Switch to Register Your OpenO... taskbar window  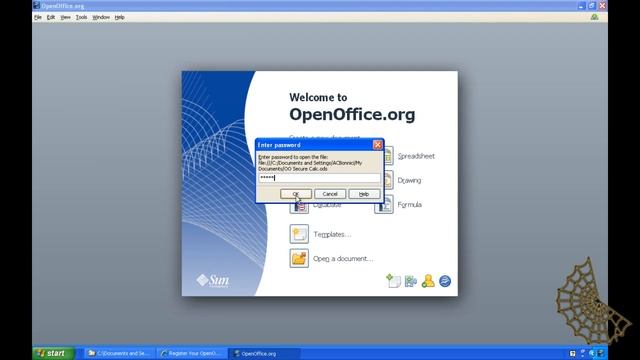tap(191, 353)
